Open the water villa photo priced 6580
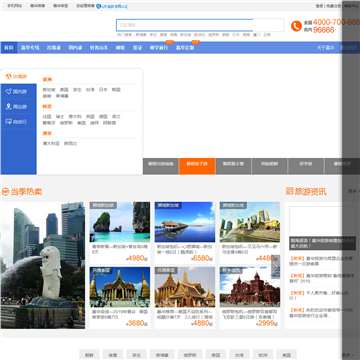This screenshot has width=360, height=360. (x=185, y=222)
